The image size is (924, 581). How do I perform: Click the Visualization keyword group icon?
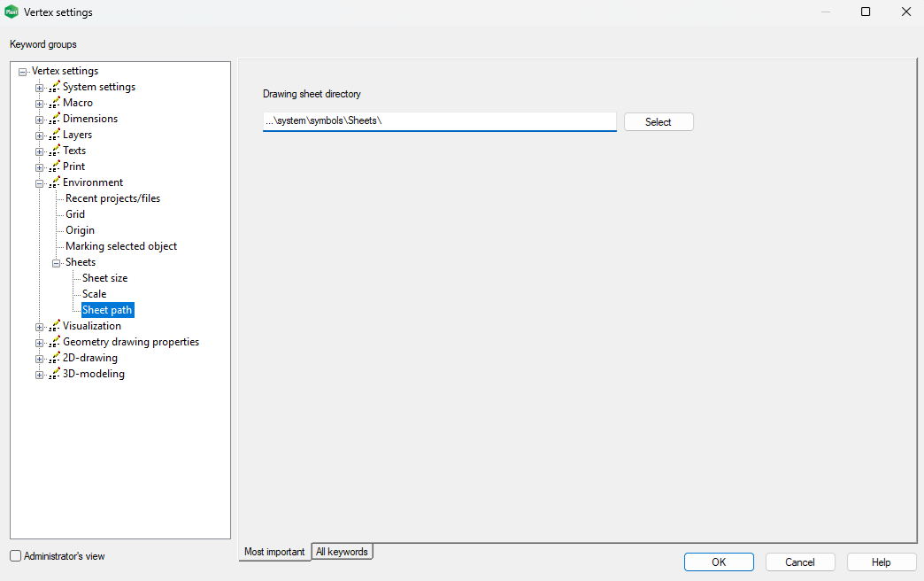(55, 326)
